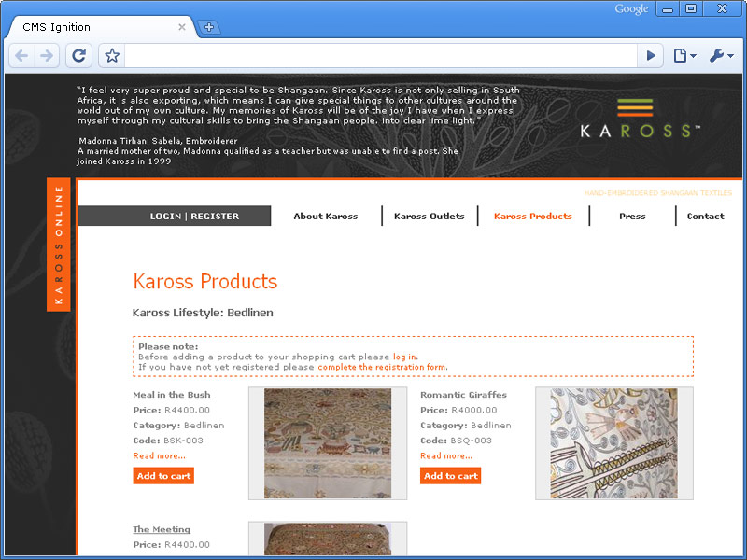This screenshot has width=747, height=560.
Task: Click the Kaross Online vertical banner
Action: [x=59, y=245]
